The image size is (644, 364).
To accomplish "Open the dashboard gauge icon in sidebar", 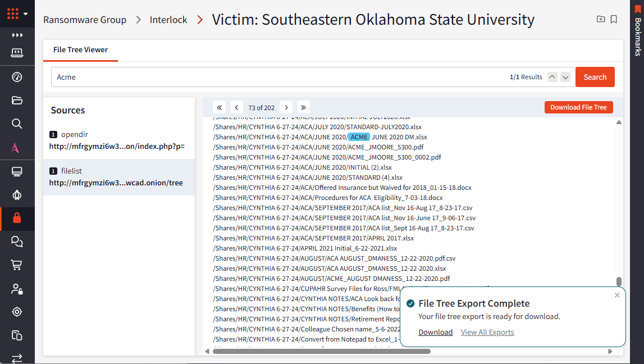I will click(17, 77).
